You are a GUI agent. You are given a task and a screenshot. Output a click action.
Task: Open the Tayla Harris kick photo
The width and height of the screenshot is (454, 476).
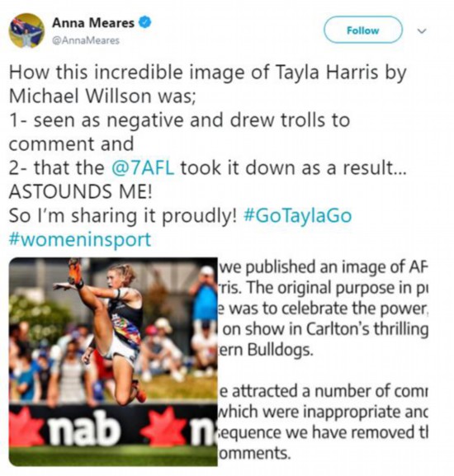(113, 361)
